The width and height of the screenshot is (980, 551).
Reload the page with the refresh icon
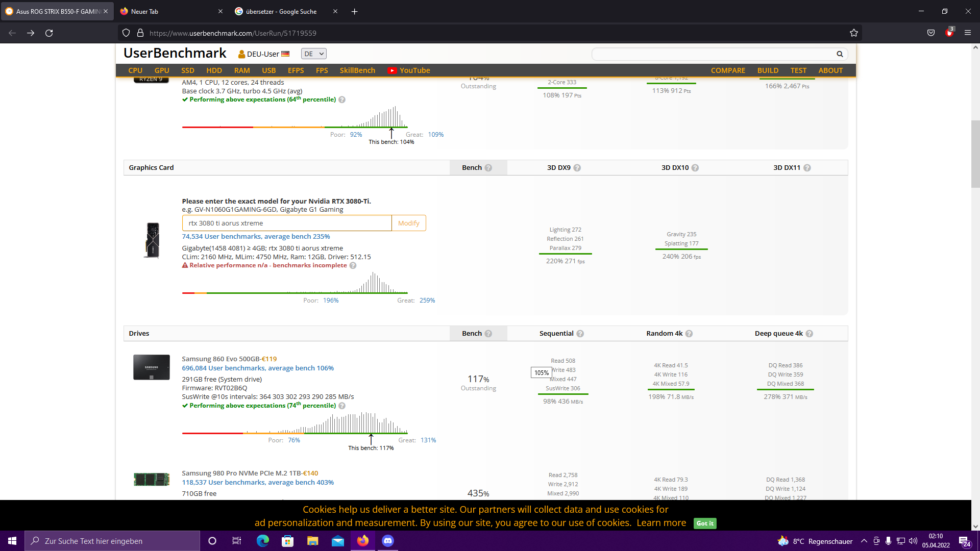[49, 33]
